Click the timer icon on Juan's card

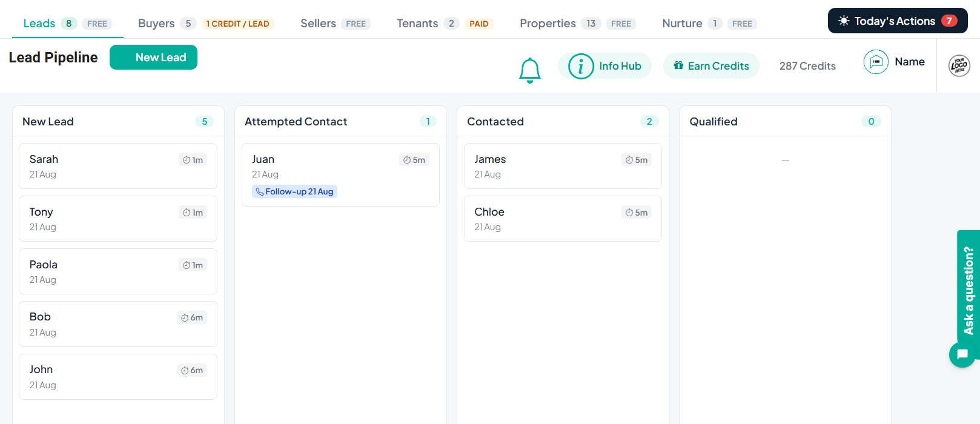point(407,160)
